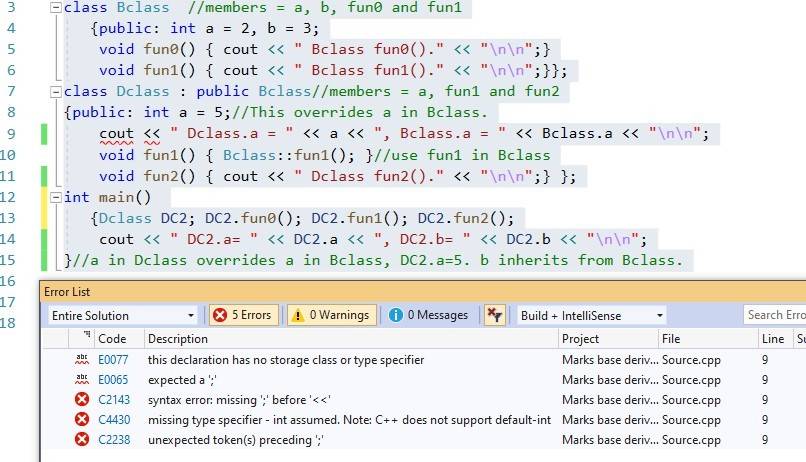The width and height of the screenshot is (806, 462).
Task: Click 'Bclass::fun1()' call on line 10
Action: click(x=288, y=155)
